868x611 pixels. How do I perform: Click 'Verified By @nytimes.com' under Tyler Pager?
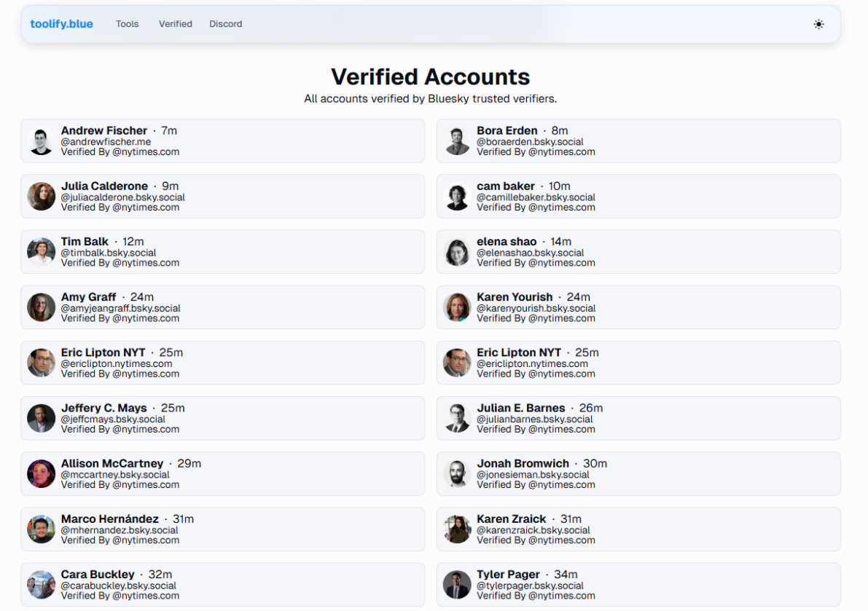pyautogui.click(x=536, y=596)
